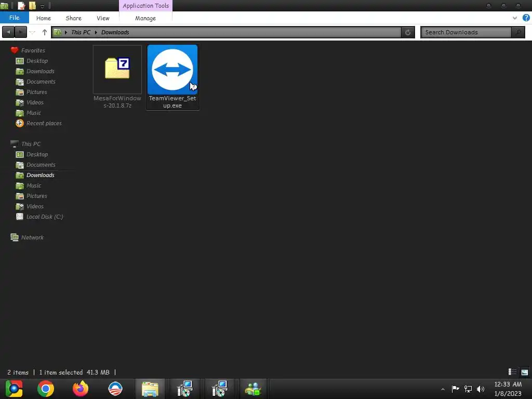The height and width of the screenshot is (399, 532).
Task: Open Videos under This PC
Action: pyautogui.click(x=35, y=206)
